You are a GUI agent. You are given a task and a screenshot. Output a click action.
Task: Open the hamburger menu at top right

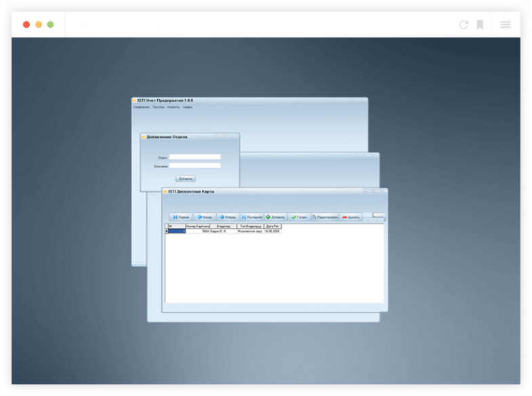[506, 24]
